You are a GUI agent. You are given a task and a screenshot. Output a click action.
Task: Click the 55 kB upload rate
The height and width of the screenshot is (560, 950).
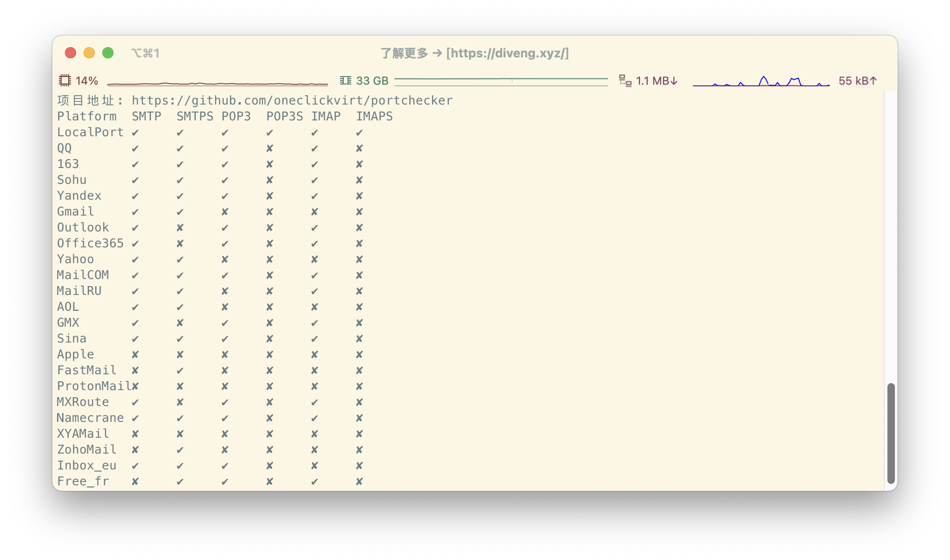click(858, 81)
